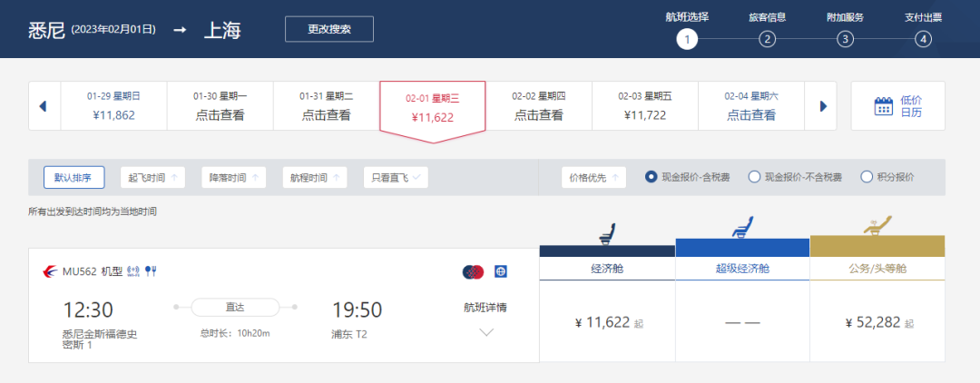Select 积分报价 points pricing option
This screenshot has height=383, width=980.
pos(867,177)
